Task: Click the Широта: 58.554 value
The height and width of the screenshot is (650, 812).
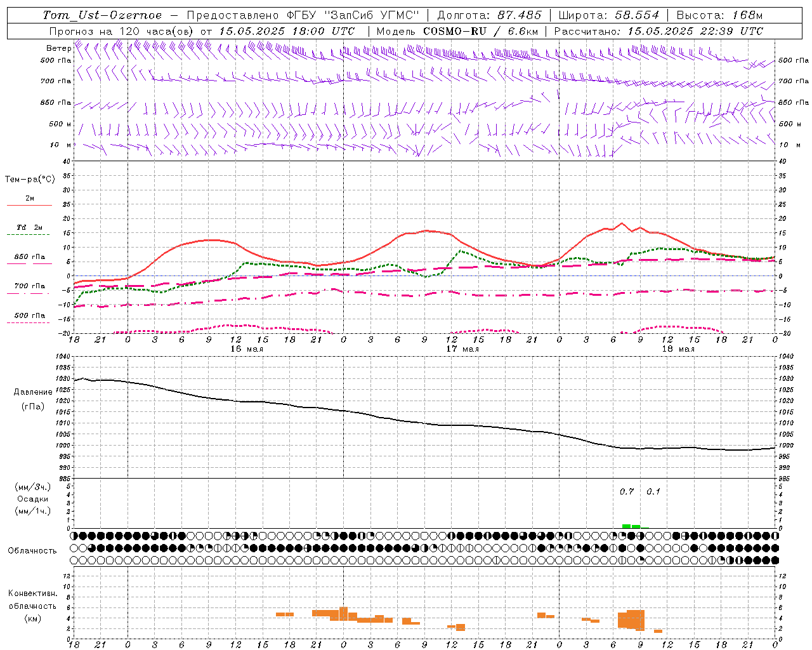Action: click(x=609, y=15)
